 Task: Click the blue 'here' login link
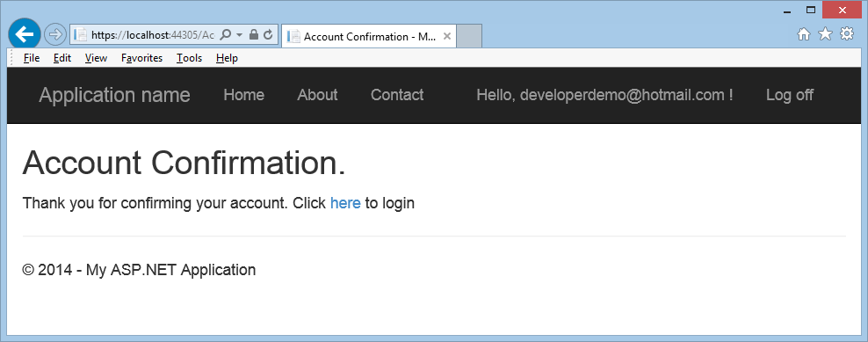click(x=345, y=203)
